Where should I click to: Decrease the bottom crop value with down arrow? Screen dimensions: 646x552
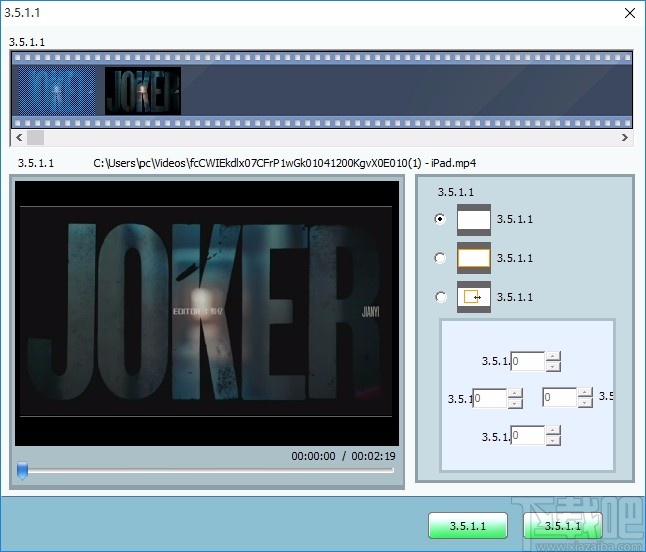click(x=553, y=440)
